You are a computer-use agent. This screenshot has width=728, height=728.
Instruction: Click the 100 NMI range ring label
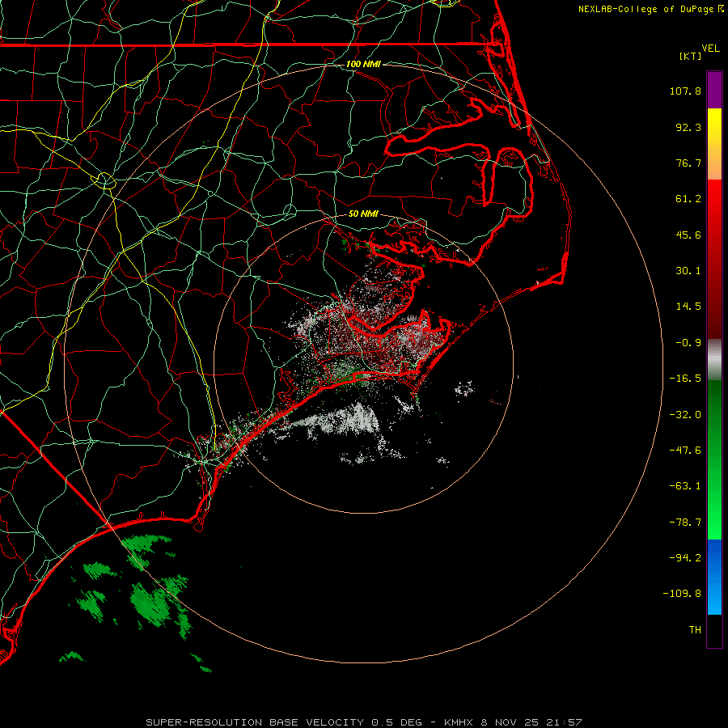coord(363,64)
